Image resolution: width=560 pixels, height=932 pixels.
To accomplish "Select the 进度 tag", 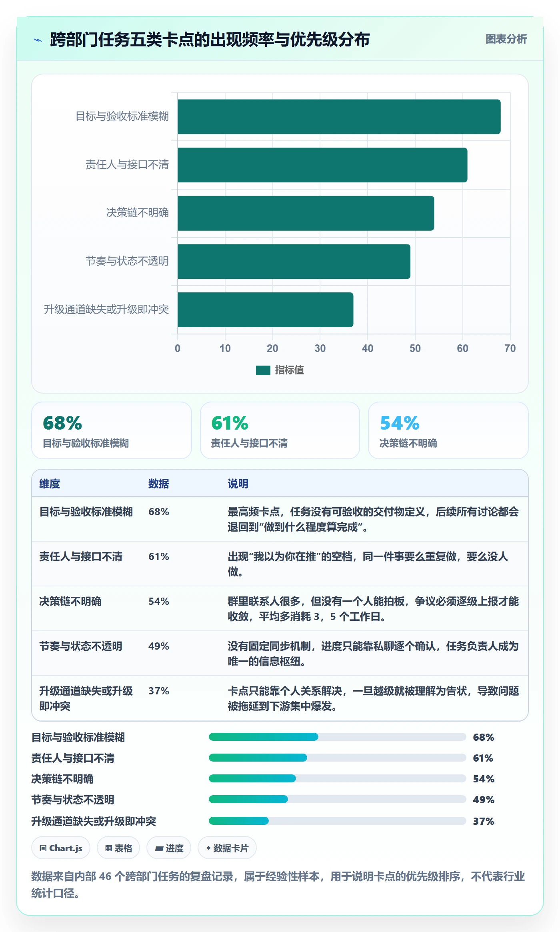I will tap(169, 848).
